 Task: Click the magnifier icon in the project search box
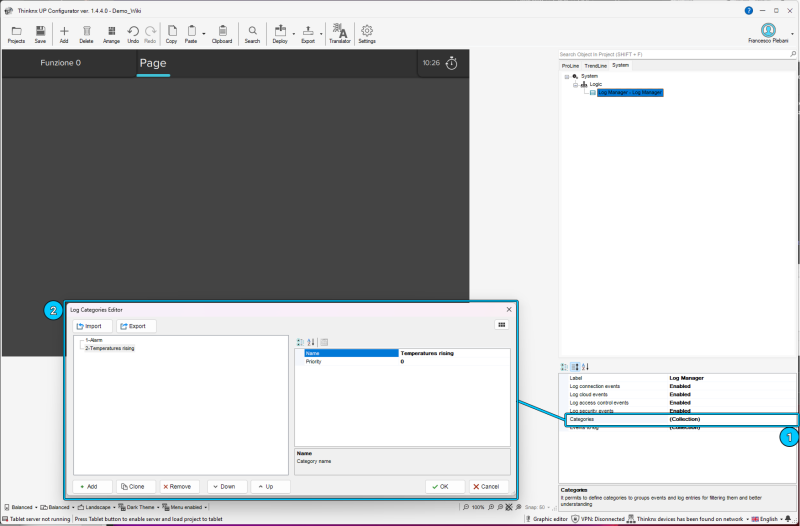click(792, 54)
